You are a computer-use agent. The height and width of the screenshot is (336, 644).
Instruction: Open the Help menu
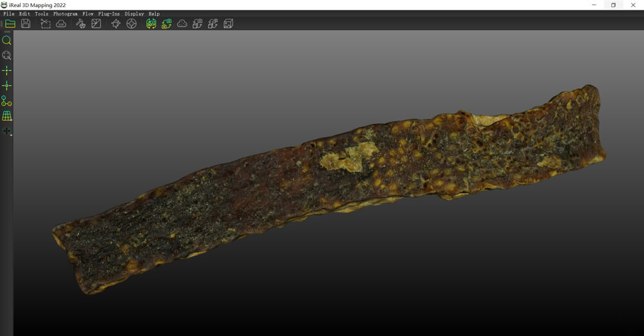154,14
